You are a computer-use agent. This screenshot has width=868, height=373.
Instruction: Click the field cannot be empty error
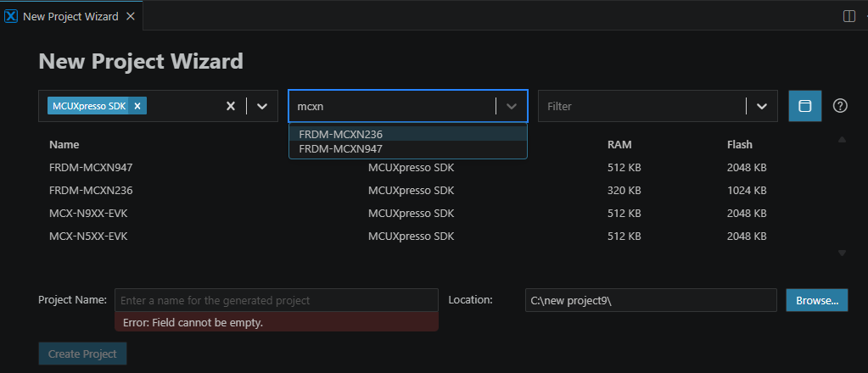(x=277, y=322)
